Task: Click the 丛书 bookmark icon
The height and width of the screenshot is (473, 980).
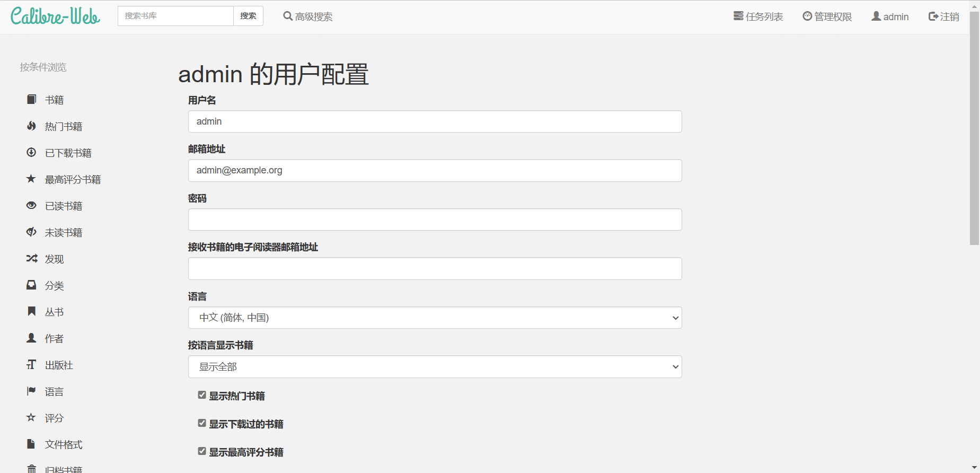Action: pos(32,311)
